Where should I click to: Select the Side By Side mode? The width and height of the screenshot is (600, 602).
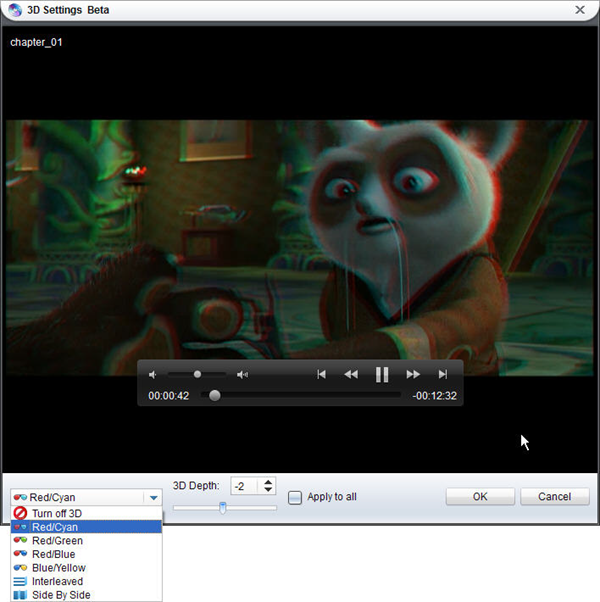[86, 595]
